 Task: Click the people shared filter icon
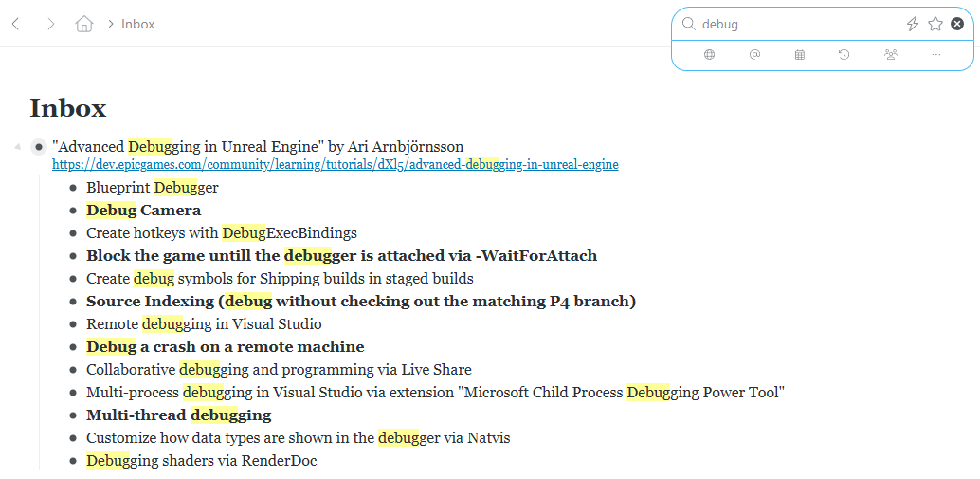(890, 55)
